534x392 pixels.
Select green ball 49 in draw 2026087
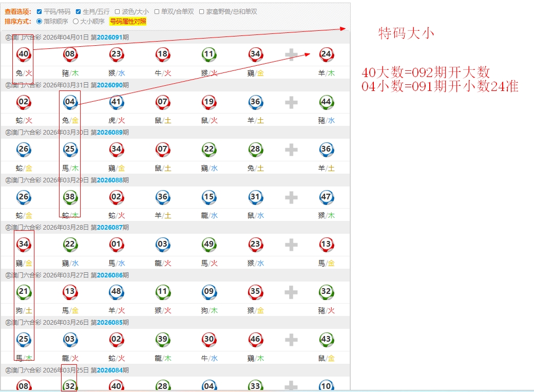click(209, 245)
